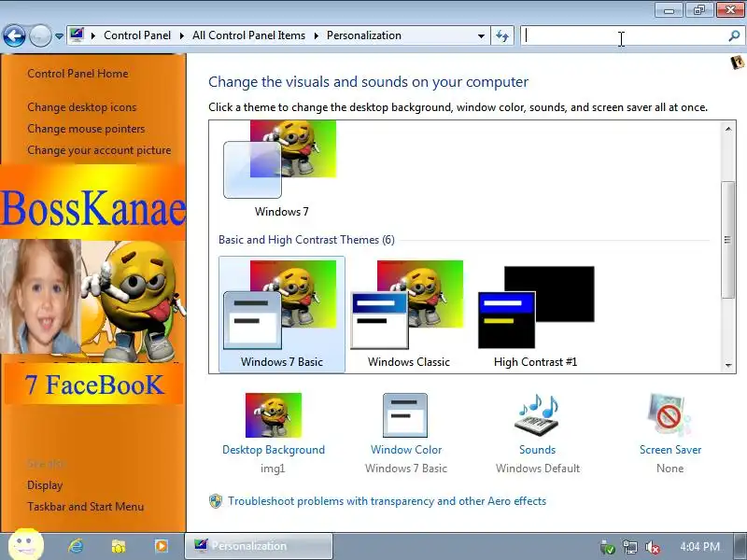
Task: Click Personalization taskbar window button
Action: click(259, 546)
